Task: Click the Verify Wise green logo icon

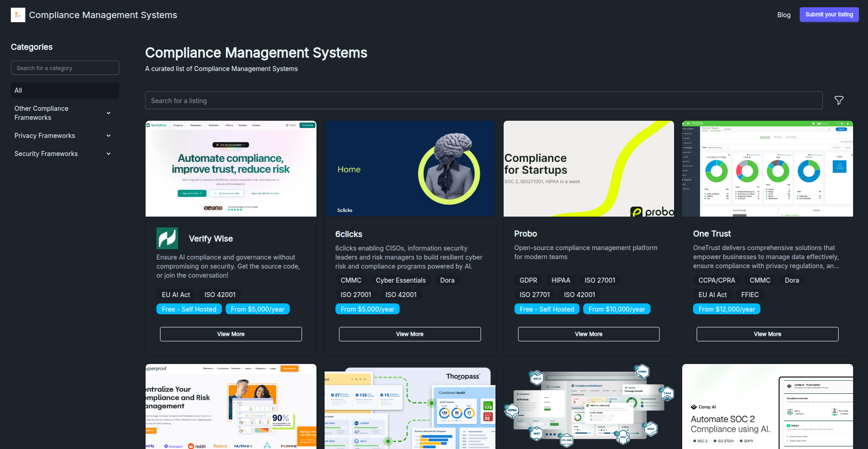Action: pyautogui.click(x=167, y=238)
